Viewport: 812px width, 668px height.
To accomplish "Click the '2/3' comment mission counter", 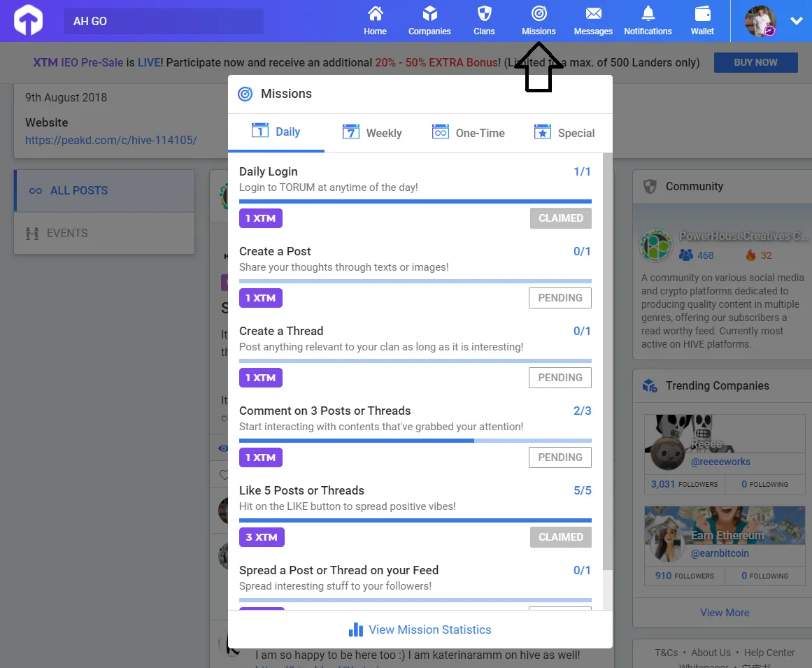I will pos(582,411).
